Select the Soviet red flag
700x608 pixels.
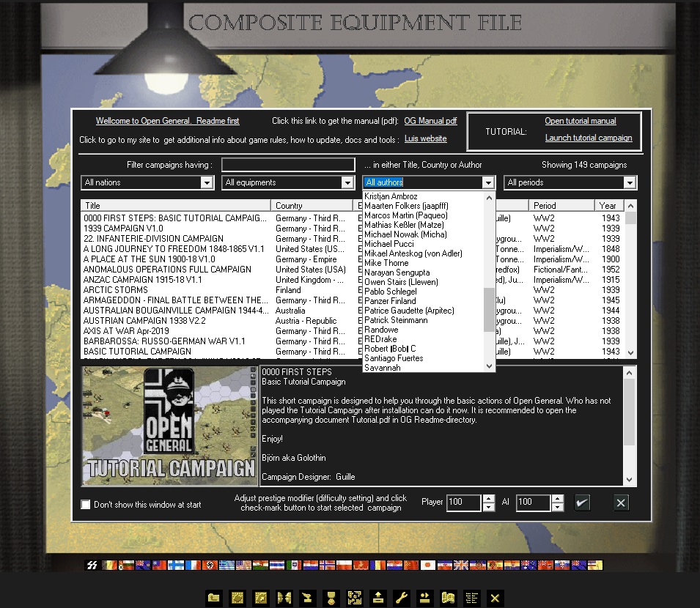pos(411,566)
